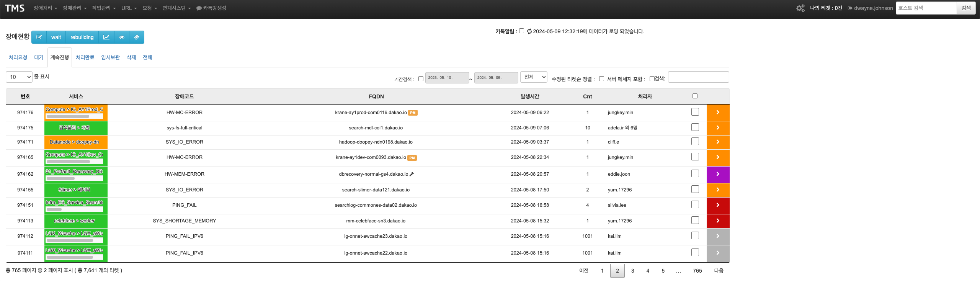This screenshot has height=286, width=980.
Task: Open ticket 974113 via the red arrow
Action: click(x=718, y=221)
